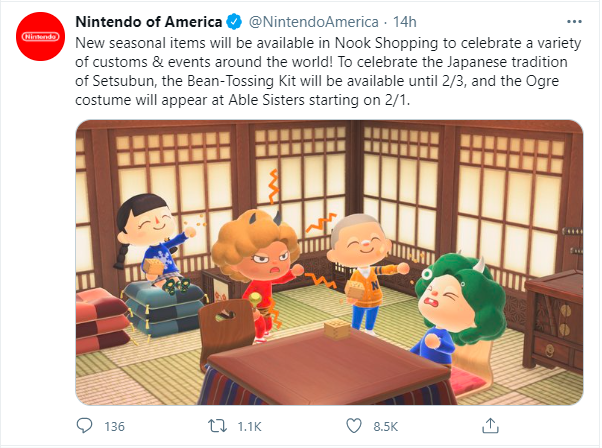Click the 8.5K likes count

[x=385, y=427]
